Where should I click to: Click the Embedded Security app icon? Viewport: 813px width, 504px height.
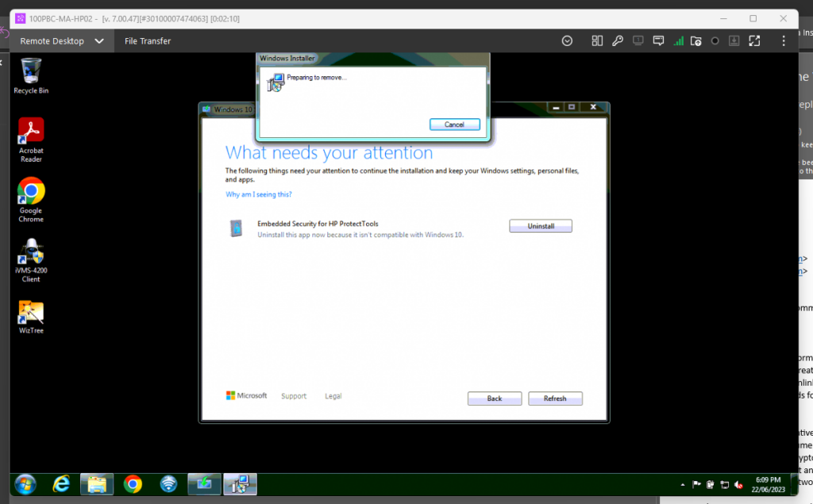point(236,228)
